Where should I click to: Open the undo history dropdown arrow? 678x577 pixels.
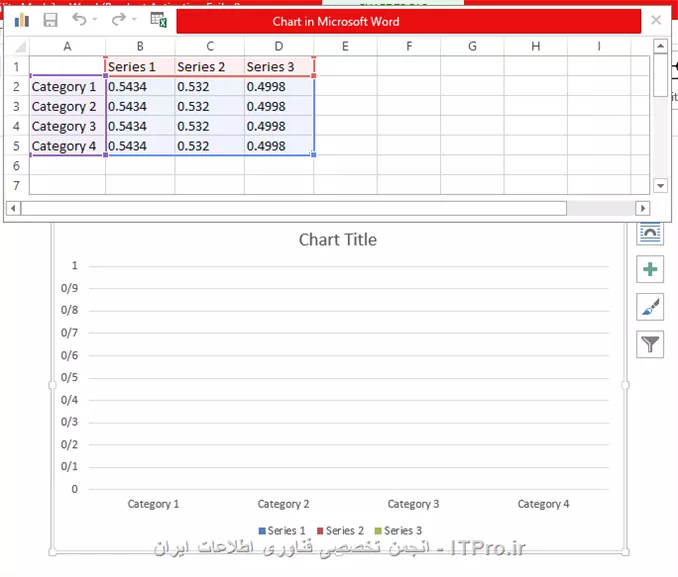coord(95,19)
